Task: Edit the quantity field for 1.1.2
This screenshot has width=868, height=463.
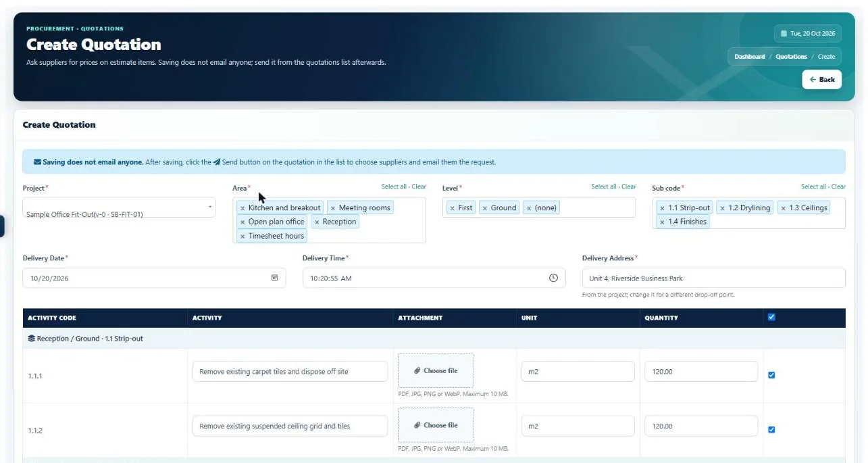Action: [x=701, y=426]
